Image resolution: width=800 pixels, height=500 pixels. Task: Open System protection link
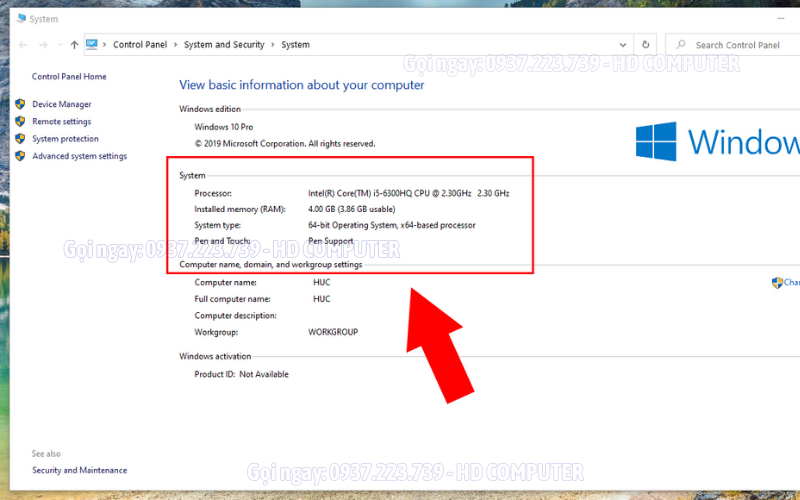pos(65,139)
